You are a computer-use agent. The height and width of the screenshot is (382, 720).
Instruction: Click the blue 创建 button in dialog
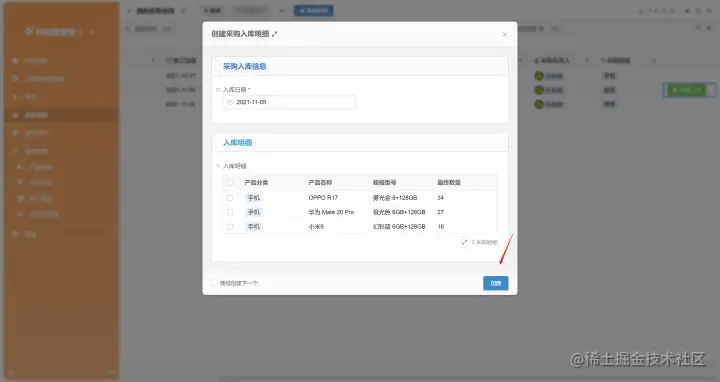(x=495, y=283)
